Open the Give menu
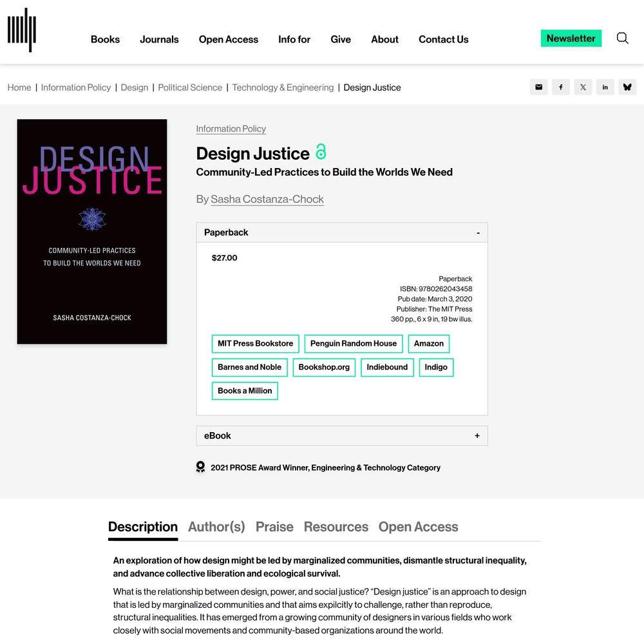Screen dimensions: 644x644 coord(341,39)
